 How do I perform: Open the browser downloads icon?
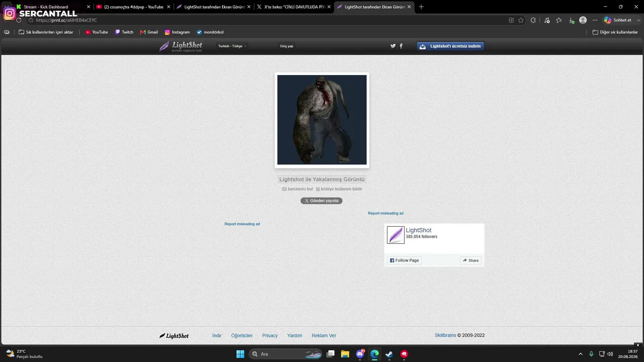[x=571, y=20]
